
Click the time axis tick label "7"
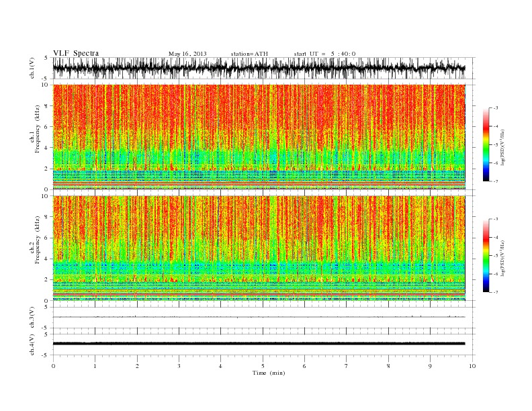pos(347,366)
